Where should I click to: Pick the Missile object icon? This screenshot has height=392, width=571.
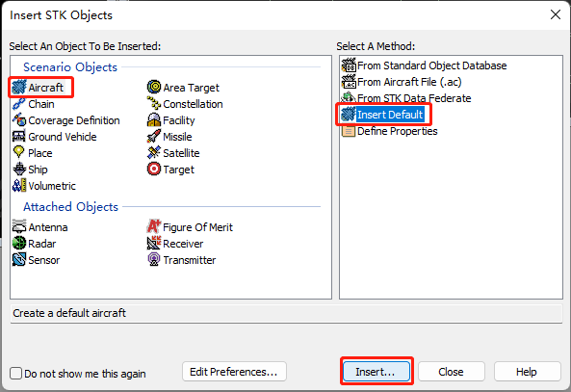(x=154, y=136)
